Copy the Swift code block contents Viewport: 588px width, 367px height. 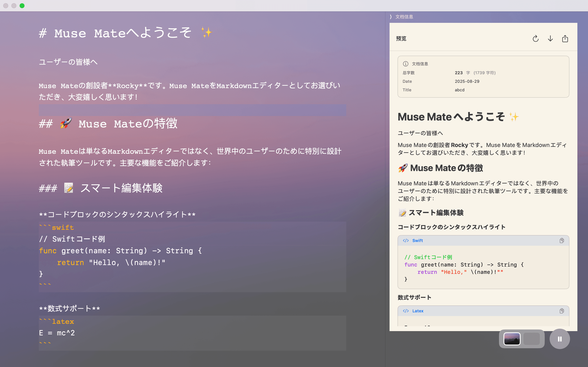(x=562, y=241)
